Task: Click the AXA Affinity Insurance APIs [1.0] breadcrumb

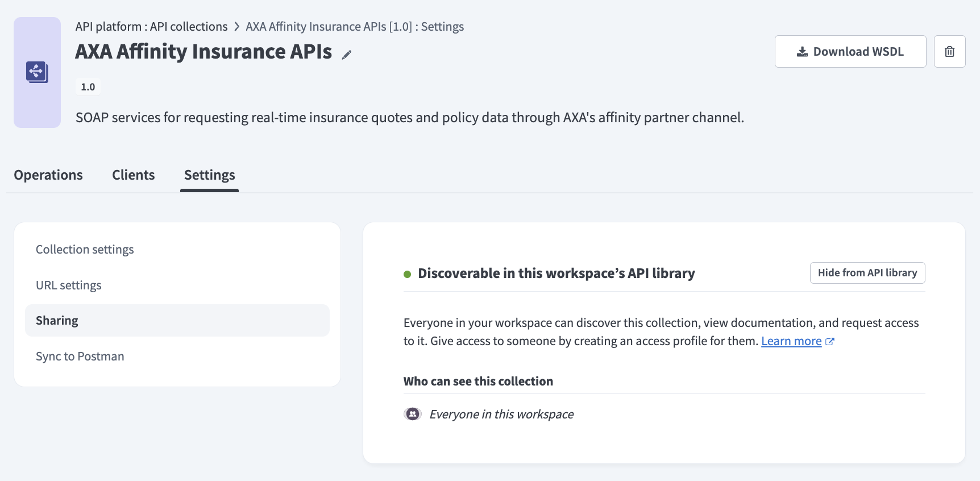Action: [329, 27]
